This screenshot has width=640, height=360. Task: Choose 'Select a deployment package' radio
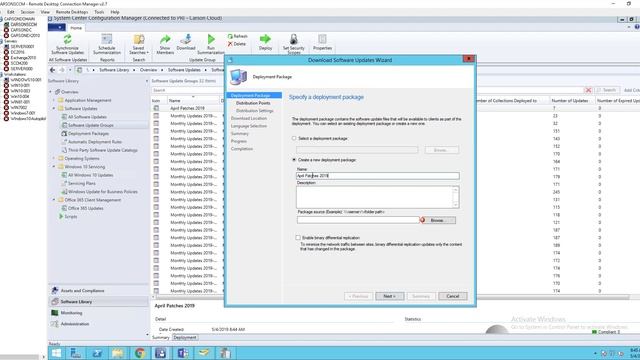point(294,138)
